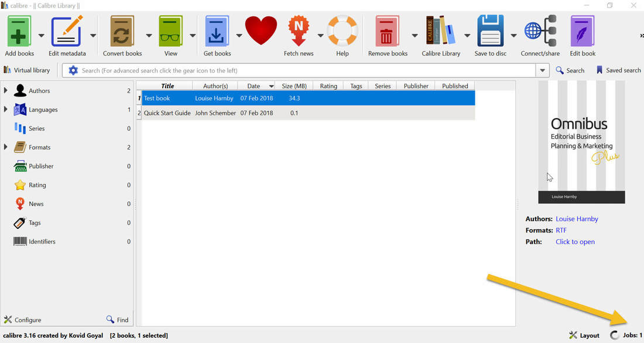Launch the Edit book tool

pos(582,32)
